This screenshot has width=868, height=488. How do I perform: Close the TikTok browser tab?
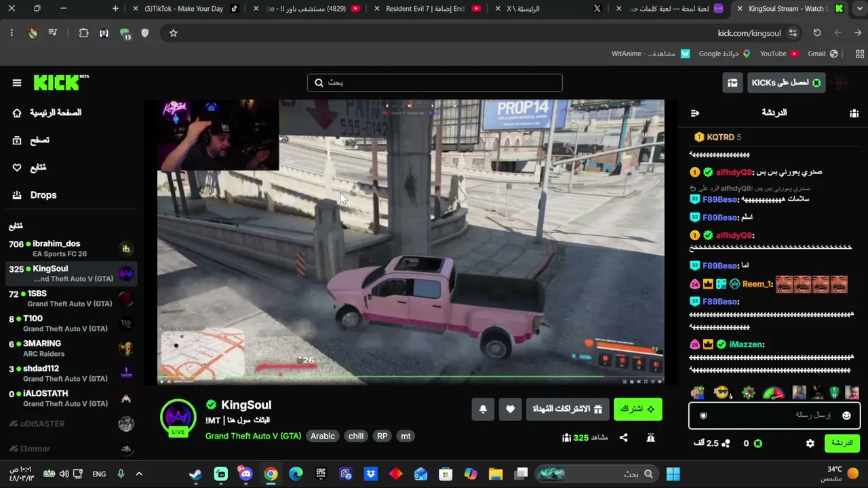(136, 9)
